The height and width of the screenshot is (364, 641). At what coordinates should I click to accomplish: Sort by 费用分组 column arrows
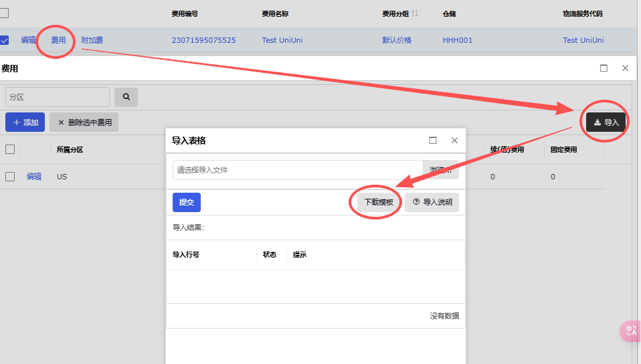pos(415,13)
